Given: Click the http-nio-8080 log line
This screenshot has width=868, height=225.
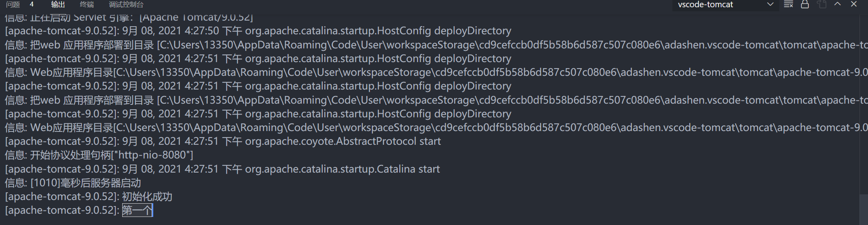Looking at the screenshot, I should tap(99, 155).
